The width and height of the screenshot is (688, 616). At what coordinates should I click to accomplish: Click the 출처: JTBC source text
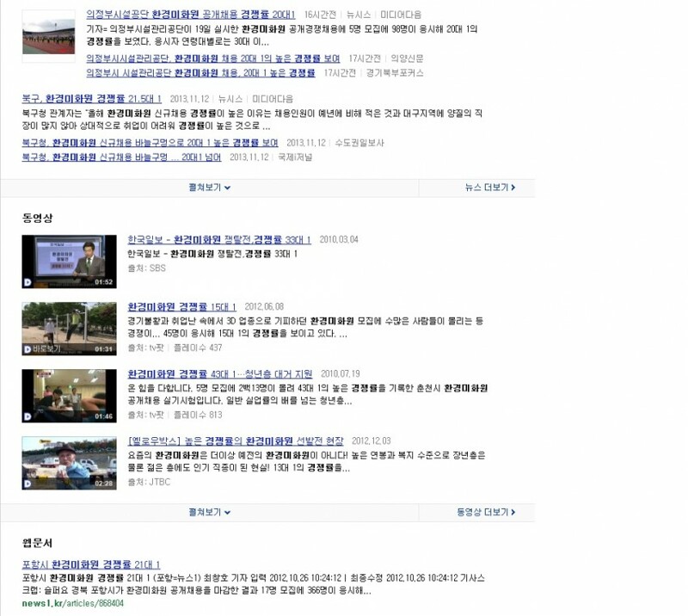click(149, 482)
